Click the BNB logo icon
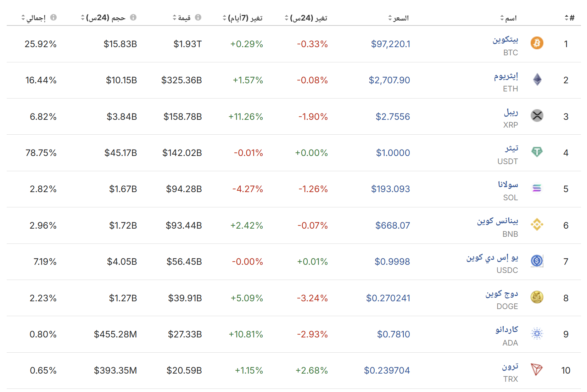Screen dimensions: 587x392 click(x=537, y=224)
